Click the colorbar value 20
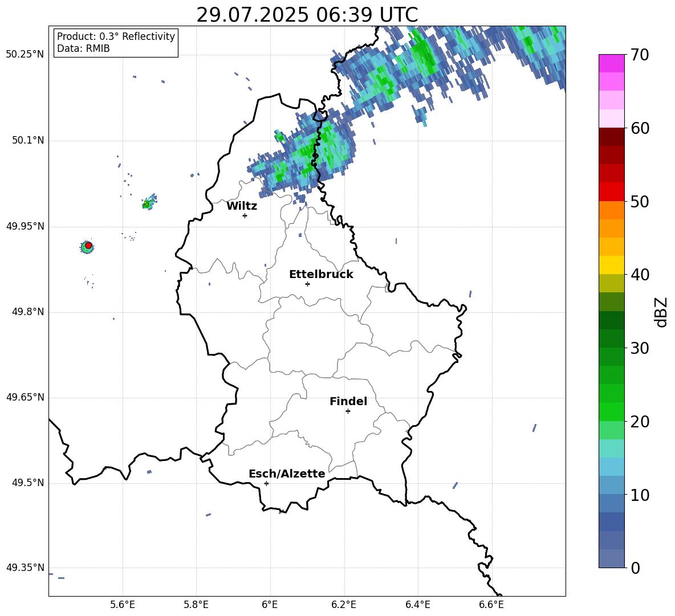Screen dimensions: 675x616 click(640, 422)
